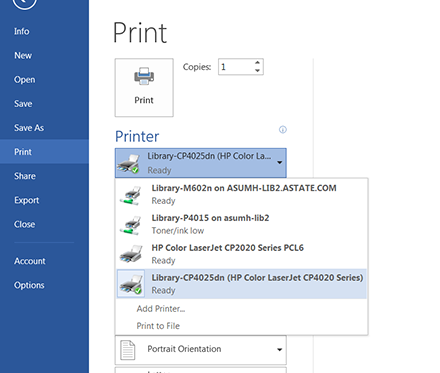Image resolution: width=440 pixels, height=373 pixels.
Task: Select the Print sidebar item
Action: (44, 152)
